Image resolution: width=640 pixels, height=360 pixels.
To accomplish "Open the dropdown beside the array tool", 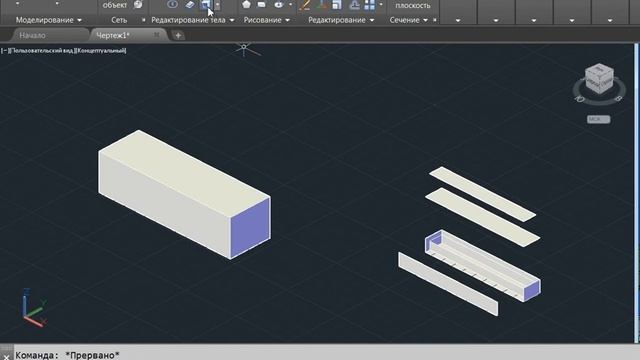I will point(381,5).
